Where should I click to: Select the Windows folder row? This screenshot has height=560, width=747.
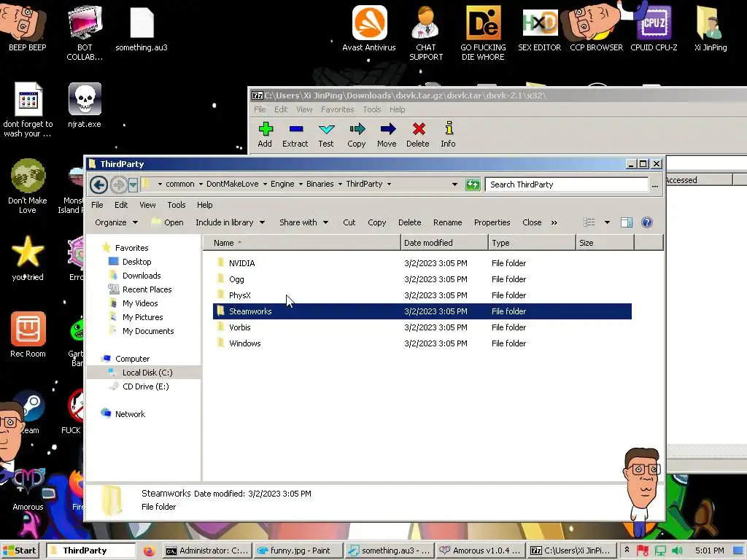pyautogui.click(x=422, y=343)
